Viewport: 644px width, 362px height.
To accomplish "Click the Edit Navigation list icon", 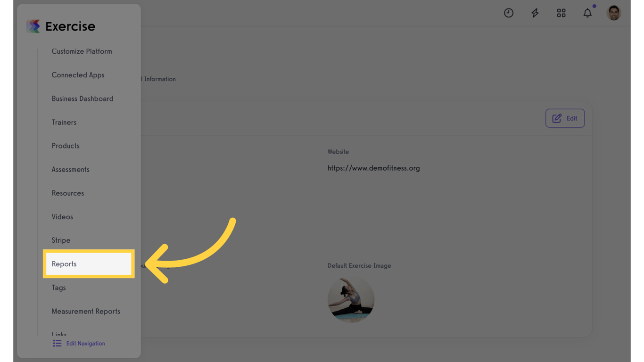I will 57,344.
